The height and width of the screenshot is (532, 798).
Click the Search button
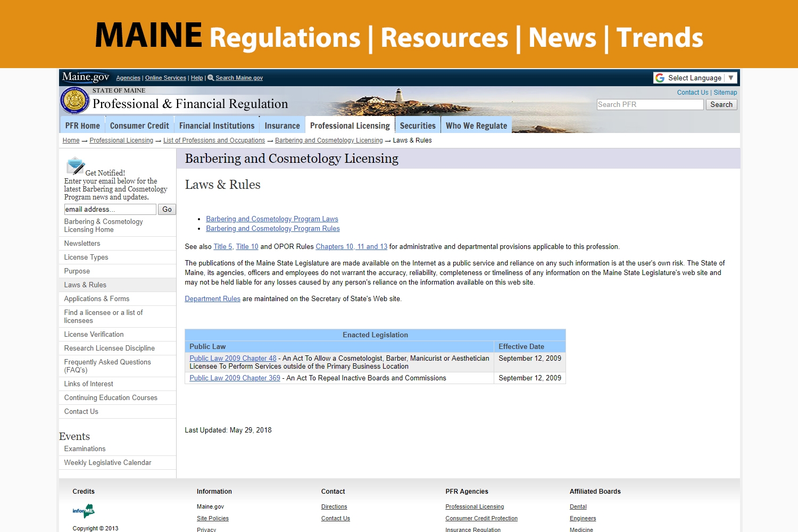click(721, 104)
